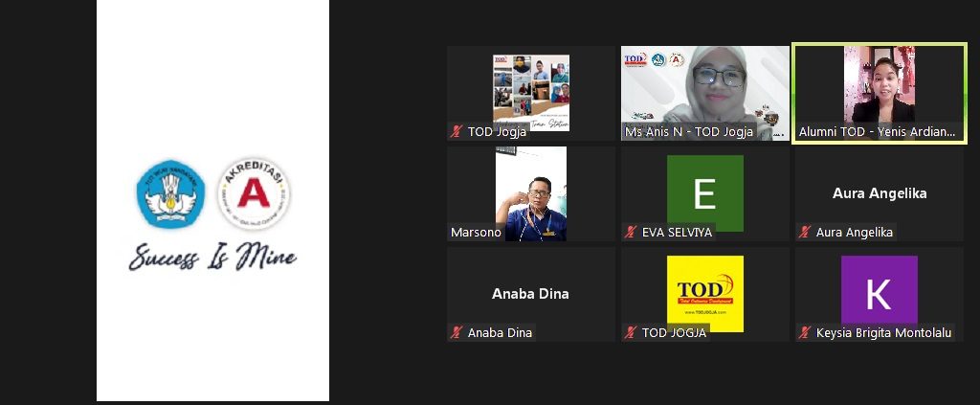Click the purple K avatar tile

coord(880,294)
